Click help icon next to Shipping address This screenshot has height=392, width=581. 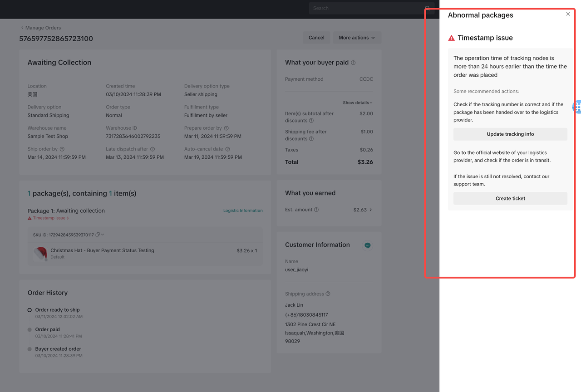(x=328, y=294)
